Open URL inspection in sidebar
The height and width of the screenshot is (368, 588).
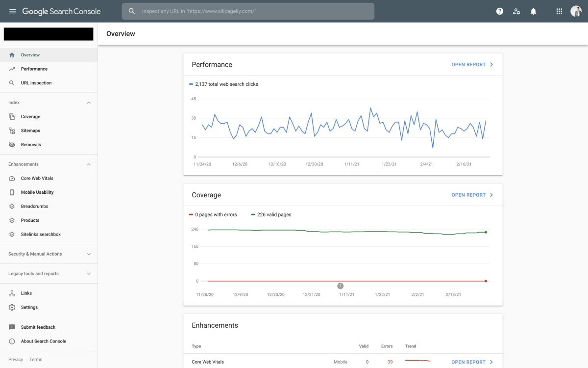[x=49, y=83]
